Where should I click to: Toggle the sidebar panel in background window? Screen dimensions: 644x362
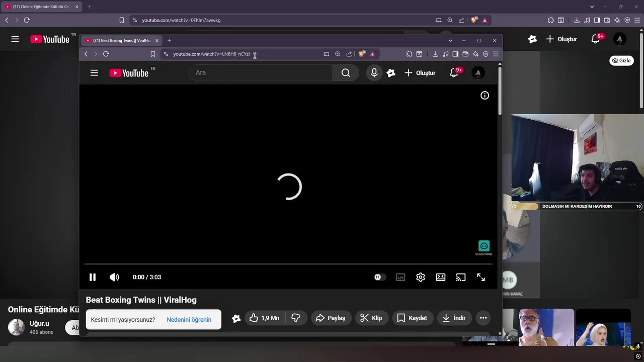click(597, 20)
